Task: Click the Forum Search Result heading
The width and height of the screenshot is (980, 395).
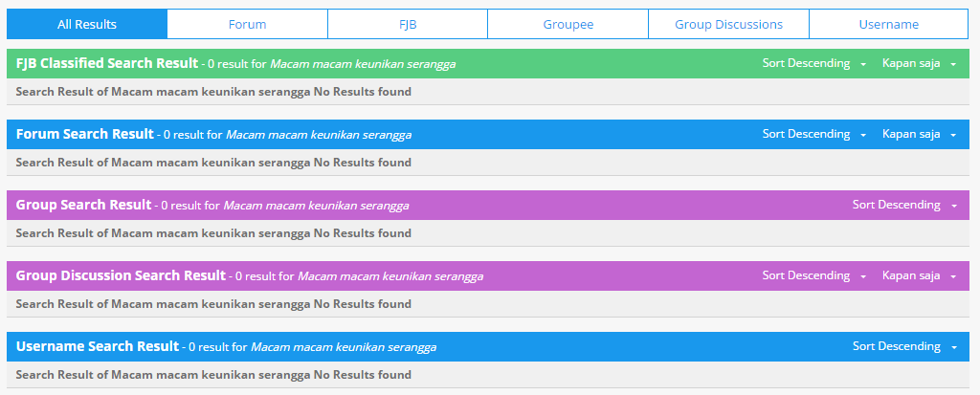Action: [x=84, y=134]
